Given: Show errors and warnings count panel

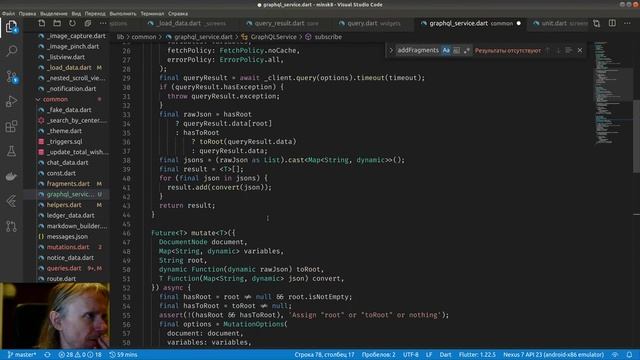Looking at the screenshot, I should 80,355.
